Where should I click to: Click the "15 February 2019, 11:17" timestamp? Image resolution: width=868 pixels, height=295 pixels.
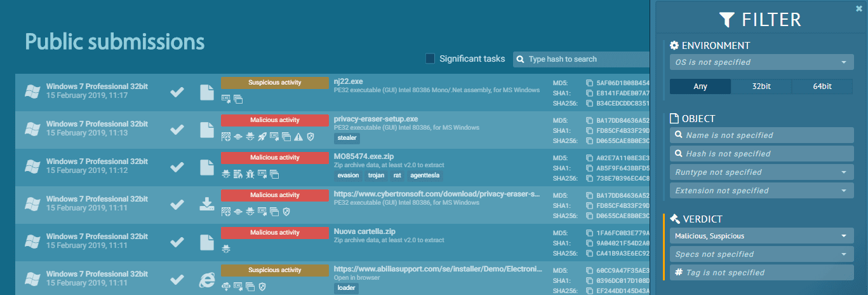click(x=87, y=95)
